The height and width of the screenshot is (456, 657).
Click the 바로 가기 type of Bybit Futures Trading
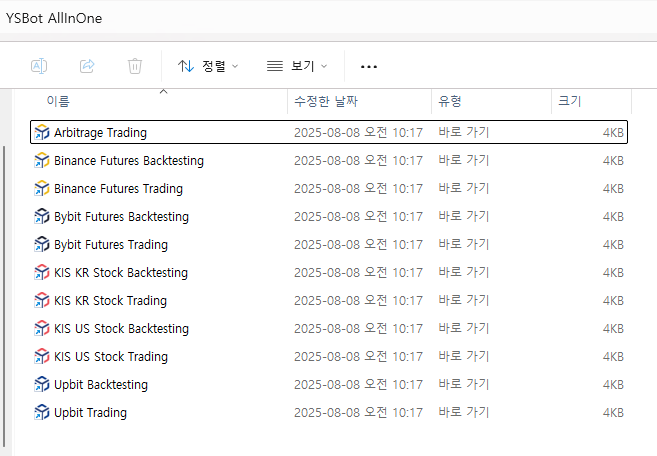click(464, 245)
